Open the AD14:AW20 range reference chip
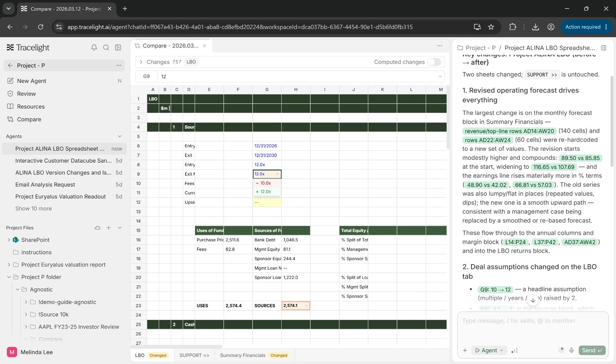Viewport: 616px width, 364px height. point(509,131)
